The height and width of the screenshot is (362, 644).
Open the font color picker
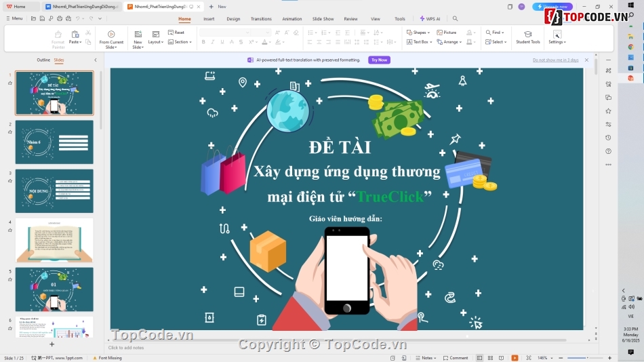click(x=266, y=42)
